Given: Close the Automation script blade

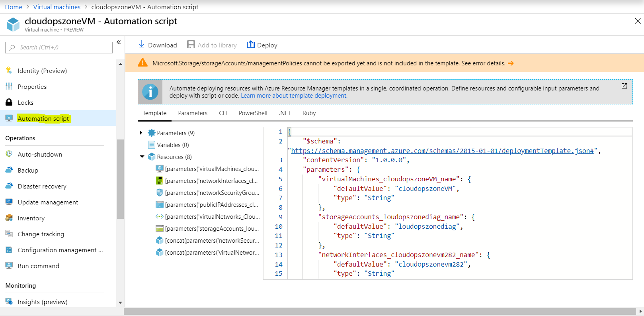Looking at the screenshot, I should (x=637, y=21).
